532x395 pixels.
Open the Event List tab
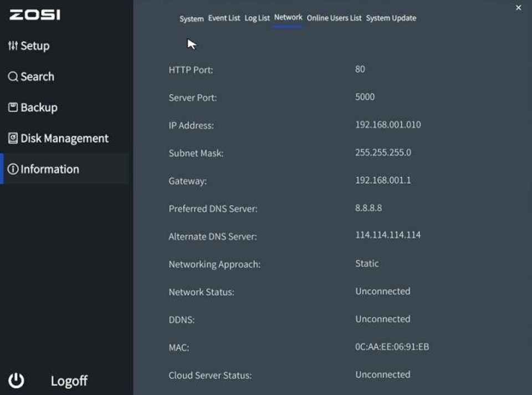click(x=224, y=18)
